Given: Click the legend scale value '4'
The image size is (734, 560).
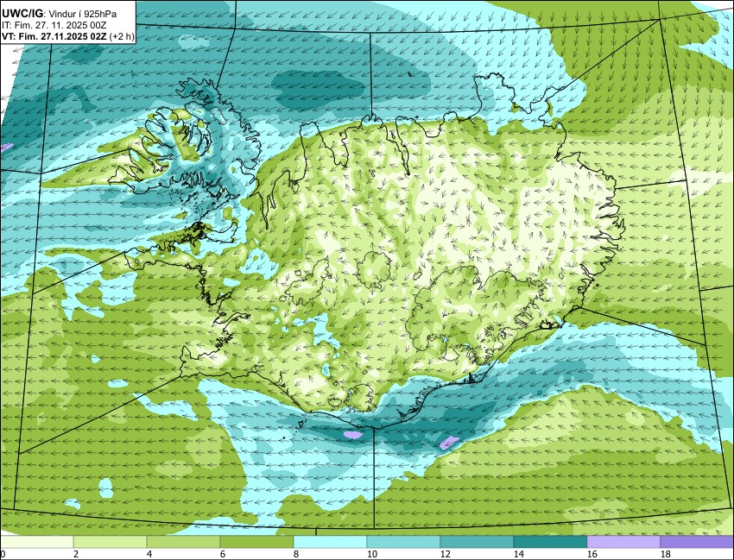Looking at the screenshot, I should pyautogui.click(x=149, y=554).
